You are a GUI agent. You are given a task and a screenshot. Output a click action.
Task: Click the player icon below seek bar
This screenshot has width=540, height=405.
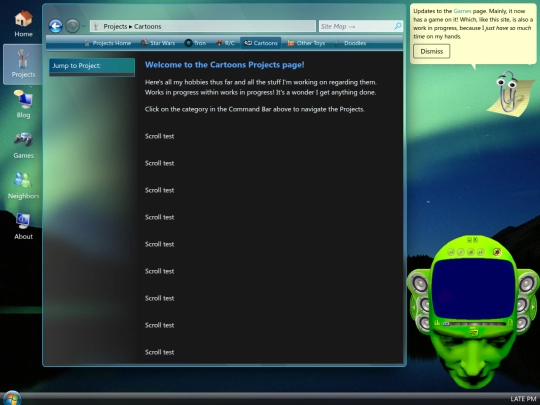474,332
